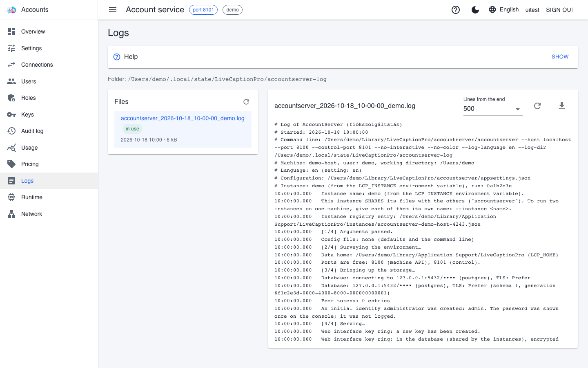Image resolution: width=588 pixels, height=368 pixels.
Task: Refresh the Files list
Action: pos(246,102)
